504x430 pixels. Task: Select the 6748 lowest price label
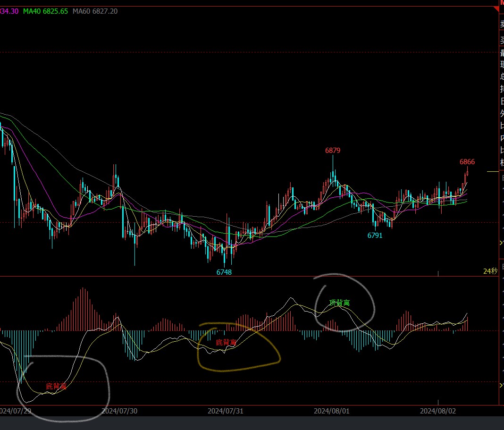click(224, 272)
